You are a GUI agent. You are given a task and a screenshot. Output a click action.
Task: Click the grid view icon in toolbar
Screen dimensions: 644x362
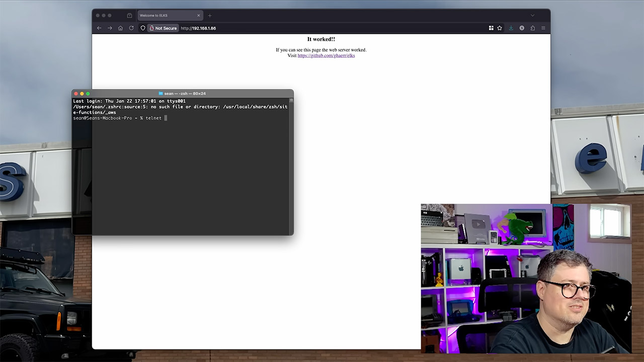click(x=491, y=28)
